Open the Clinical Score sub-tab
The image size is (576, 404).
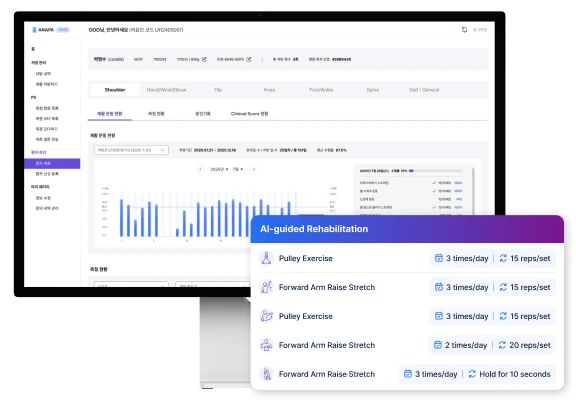coord(249,114)
